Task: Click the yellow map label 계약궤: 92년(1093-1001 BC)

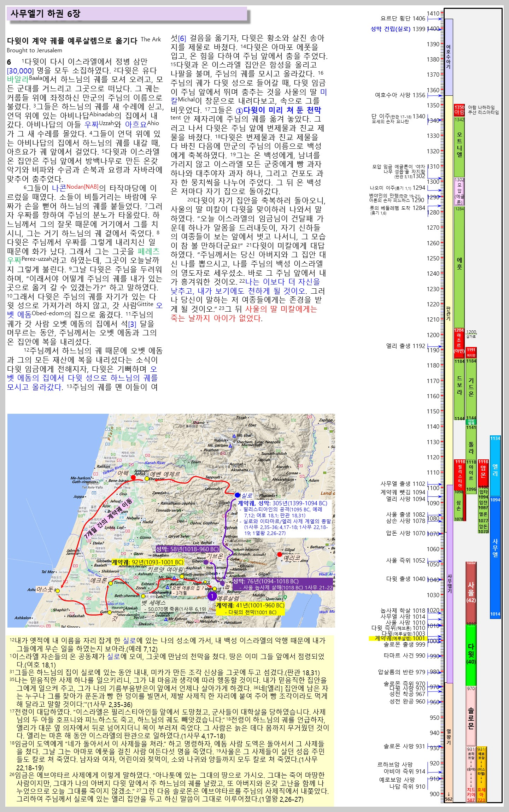Action: [x=148, y=562]
